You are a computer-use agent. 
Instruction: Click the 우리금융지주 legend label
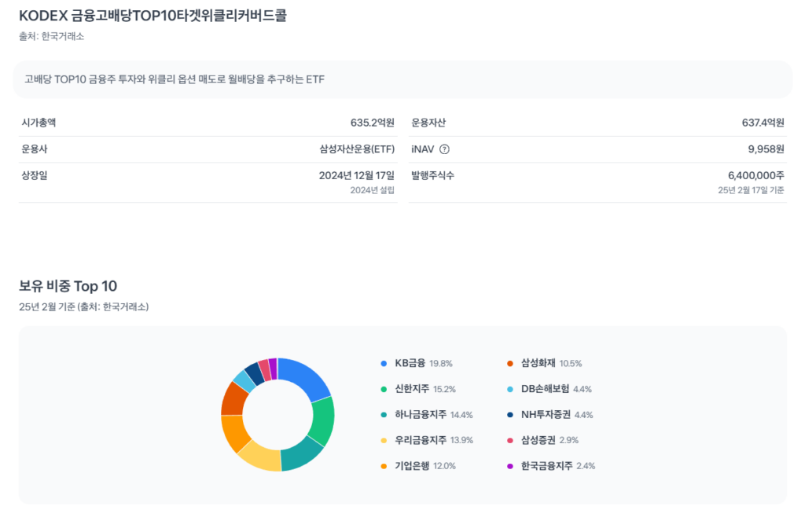pyautogui.click(x=421, y=440)
